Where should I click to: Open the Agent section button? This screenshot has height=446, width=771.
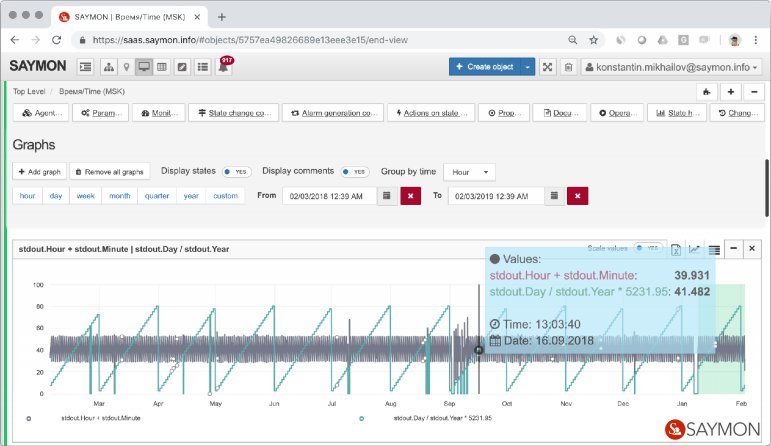pyautogui.click(x=41, y=113)
